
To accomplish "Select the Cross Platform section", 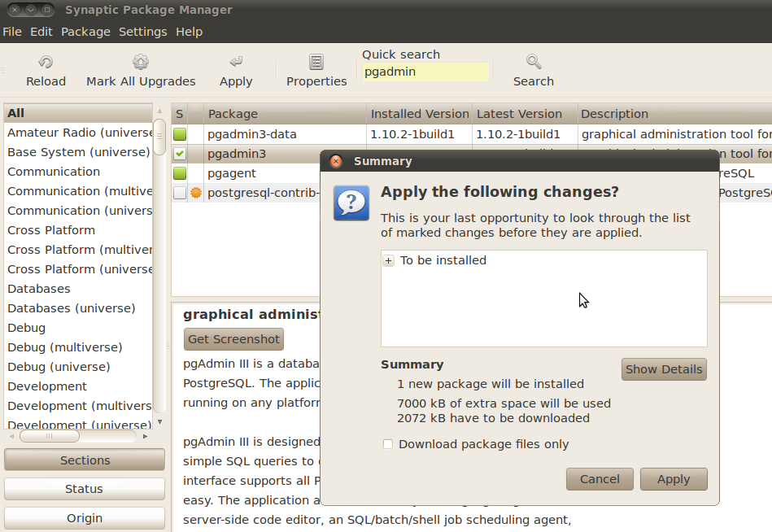I will pyautogui.click(x=78, y=230).
